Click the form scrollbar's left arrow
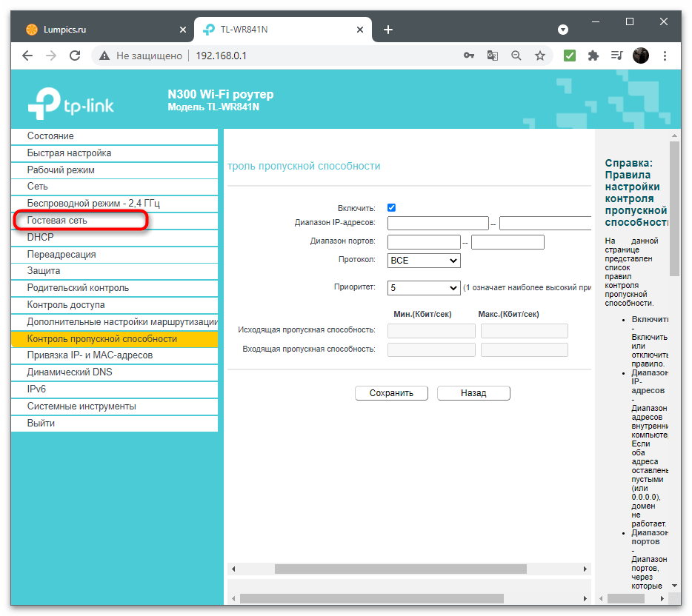This screenshot has height=616, width=692. tap(233, 569)
